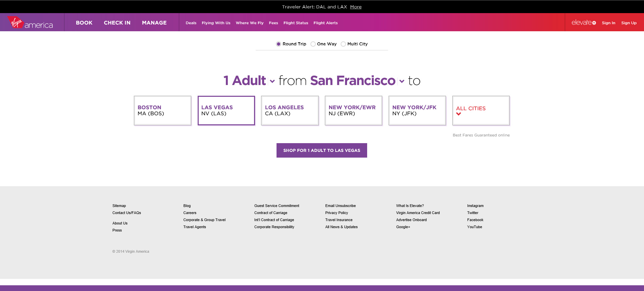Screen dimensions: 644x291
Task: Open All News & Updates link
Action: coord(341,227)
